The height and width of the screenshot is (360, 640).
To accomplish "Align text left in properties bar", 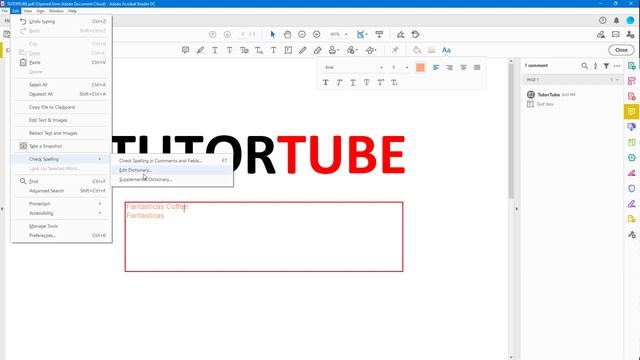I will tap(436, 67).
